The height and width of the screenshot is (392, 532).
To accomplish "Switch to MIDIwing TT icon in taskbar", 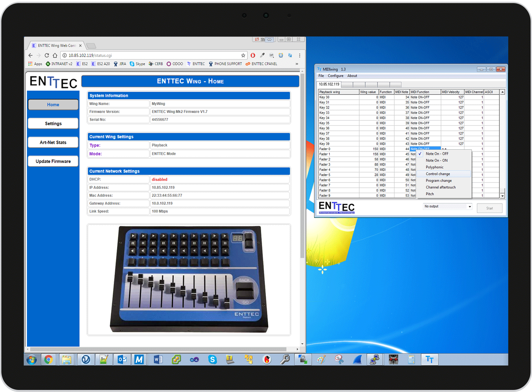I will (x=429, y=360).
